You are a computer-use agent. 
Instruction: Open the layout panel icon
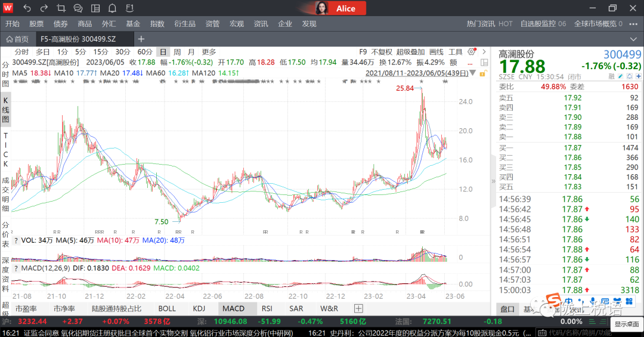pos(95,8)
